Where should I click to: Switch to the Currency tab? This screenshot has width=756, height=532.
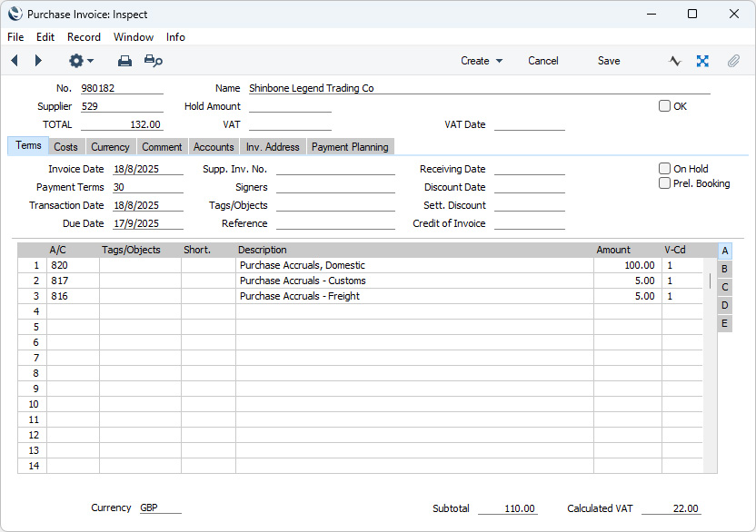(x=111, y=147)
